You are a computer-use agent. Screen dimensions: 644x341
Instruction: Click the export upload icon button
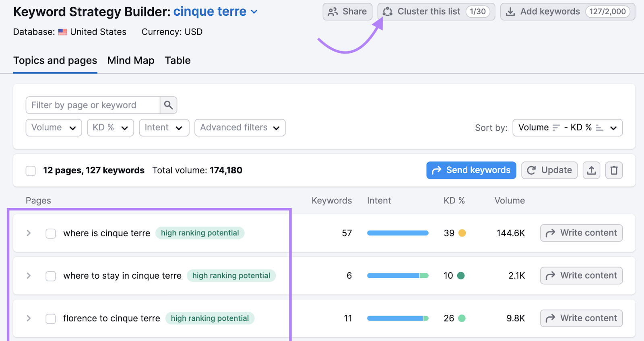pyautogui.click(x=591, y=170)
